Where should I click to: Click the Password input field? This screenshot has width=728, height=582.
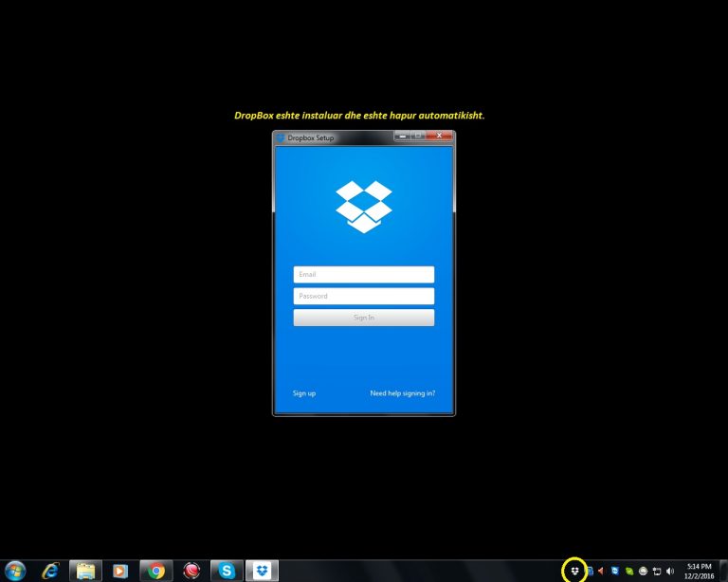click(364, 296)
